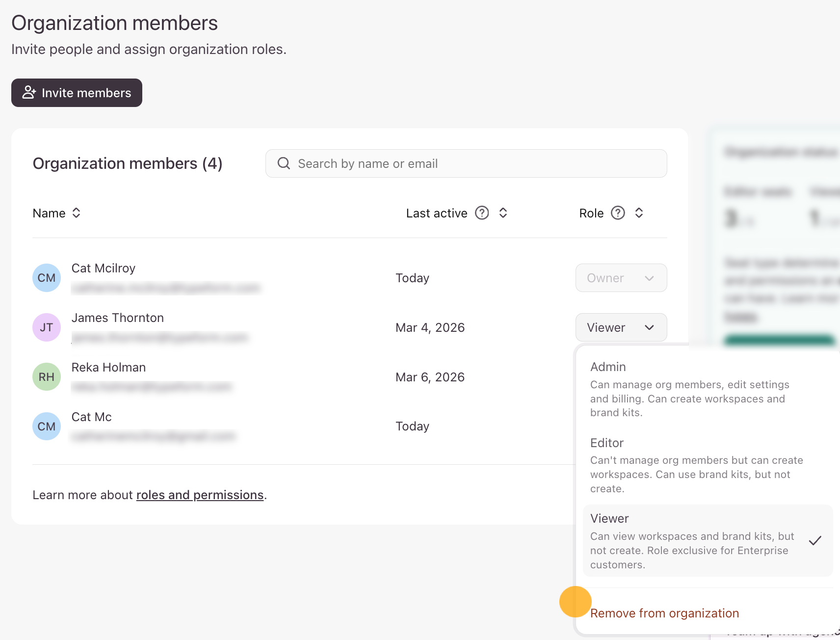The width and height of the screenshot is (840, 640).
Task: Click the James Thornton member name
Action: coord(118,318)
